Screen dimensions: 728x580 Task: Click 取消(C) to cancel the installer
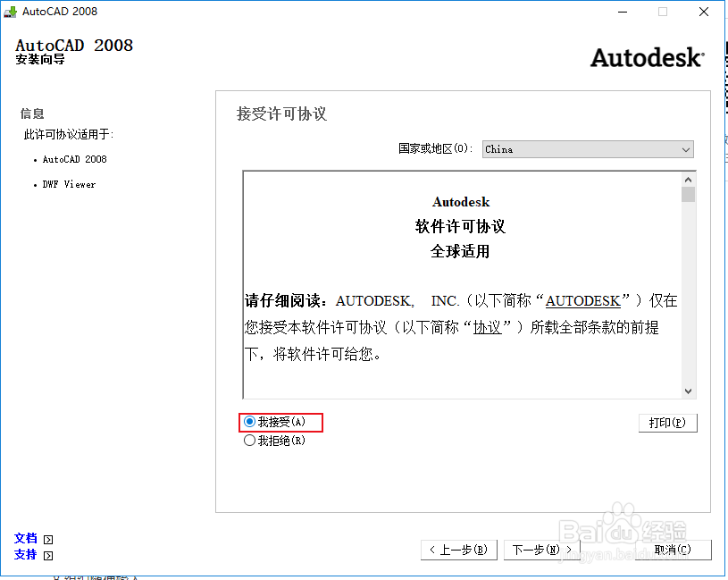[x=674, y=550]
